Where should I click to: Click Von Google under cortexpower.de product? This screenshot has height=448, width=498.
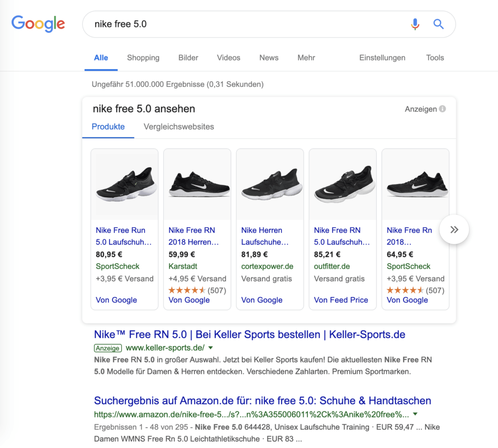[x=262, y=300]
